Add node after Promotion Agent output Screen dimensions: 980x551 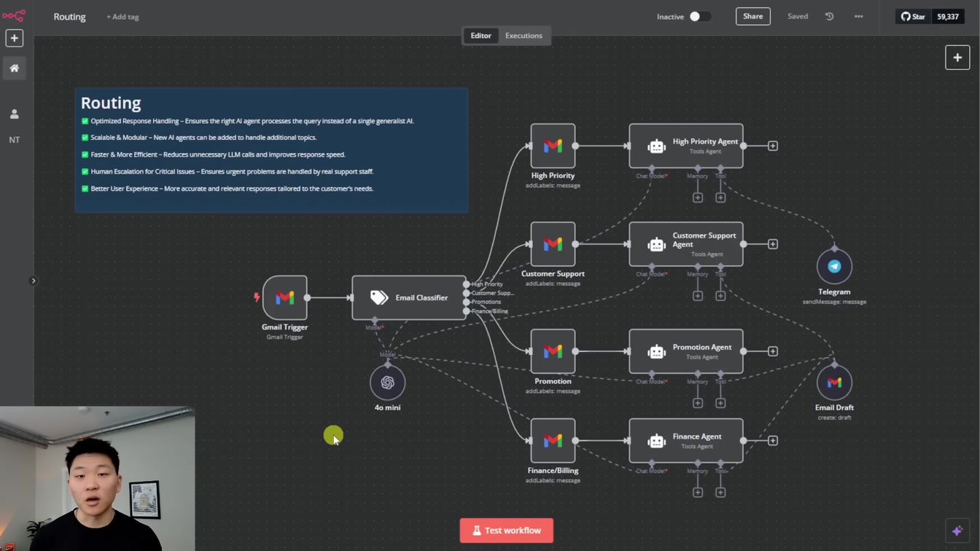[x=773, y=351]
